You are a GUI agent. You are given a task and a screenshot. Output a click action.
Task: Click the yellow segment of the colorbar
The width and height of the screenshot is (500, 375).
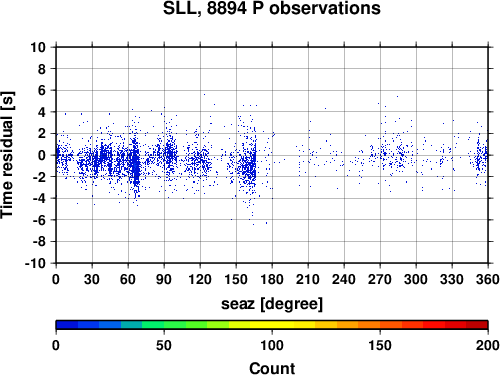pos(272,325)
